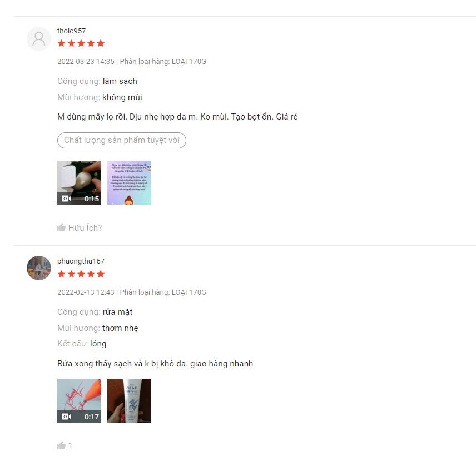Play the 0:17 review video thumbnail
The width and height of the screenshot is (476, 476).
79,400
